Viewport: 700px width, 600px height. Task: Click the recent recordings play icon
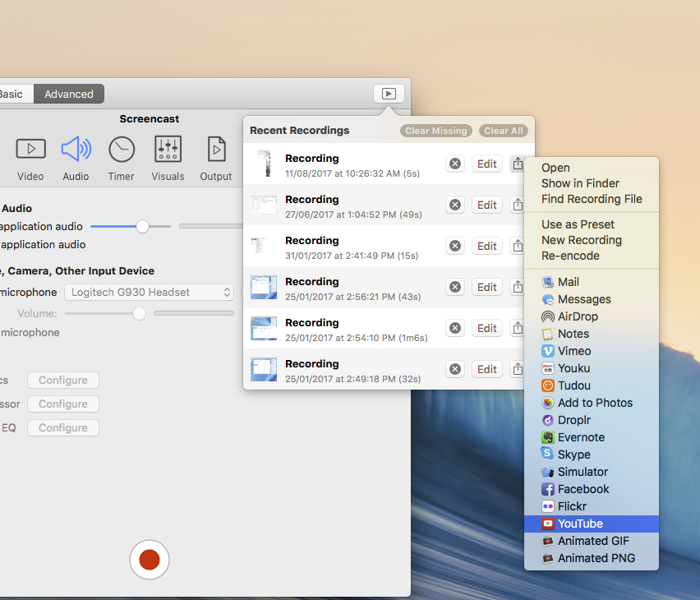point(389,94)
